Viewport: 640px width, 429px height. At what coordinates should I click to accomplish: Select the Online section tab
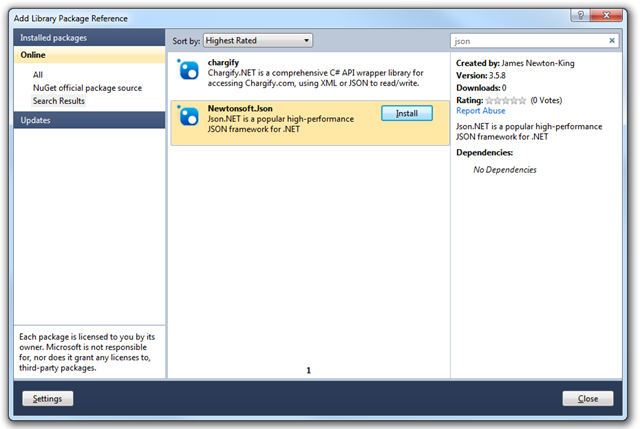(89, 55)
